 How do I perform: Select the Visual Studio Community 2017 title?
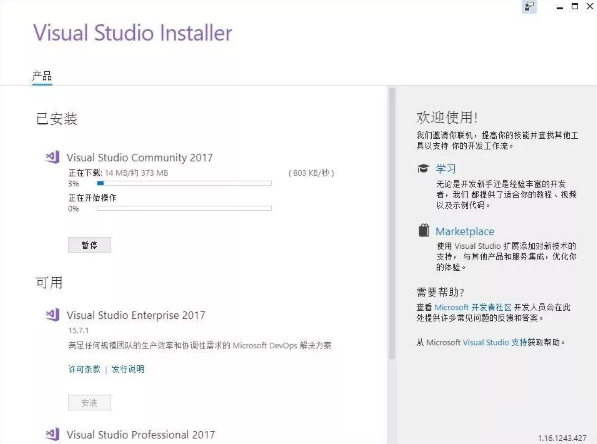[x=140, y=157]
